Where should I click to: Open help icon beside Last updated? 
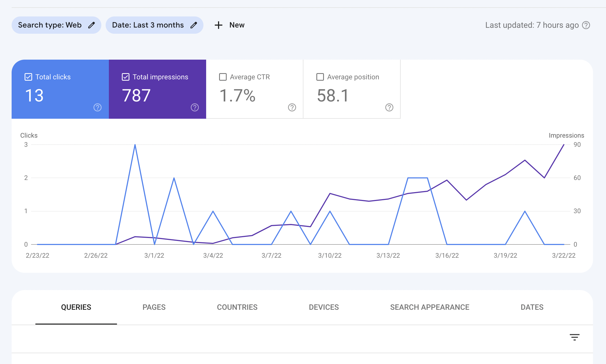586,25
